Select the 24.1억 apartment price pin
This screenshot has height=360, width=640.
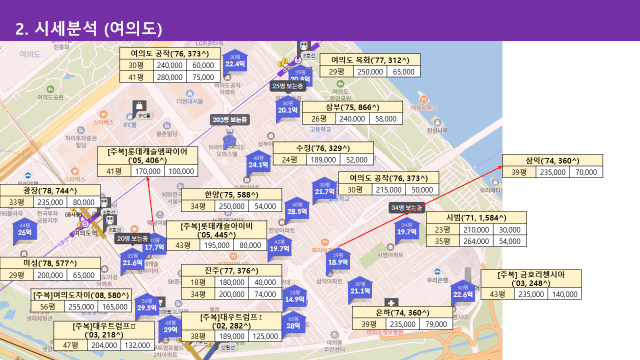tap(258, 163)
